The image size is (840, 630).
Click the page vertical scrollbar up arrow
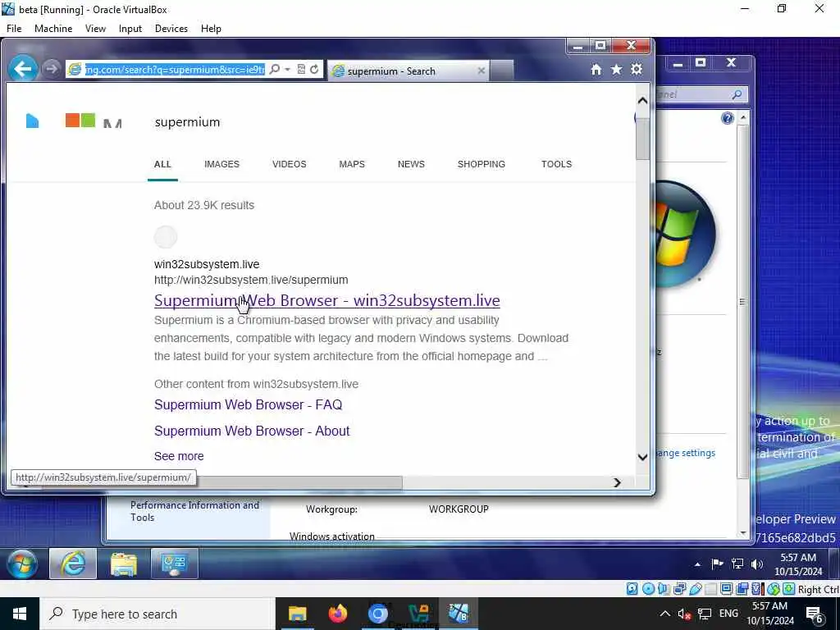[x=643, y=100]
